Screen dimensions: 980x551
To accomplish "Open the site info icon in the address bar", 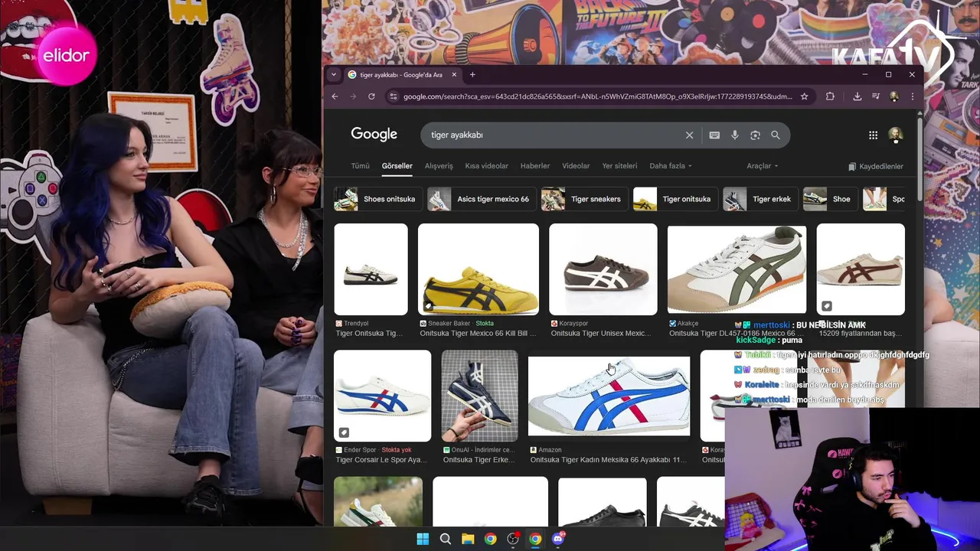I will (393, 96).
